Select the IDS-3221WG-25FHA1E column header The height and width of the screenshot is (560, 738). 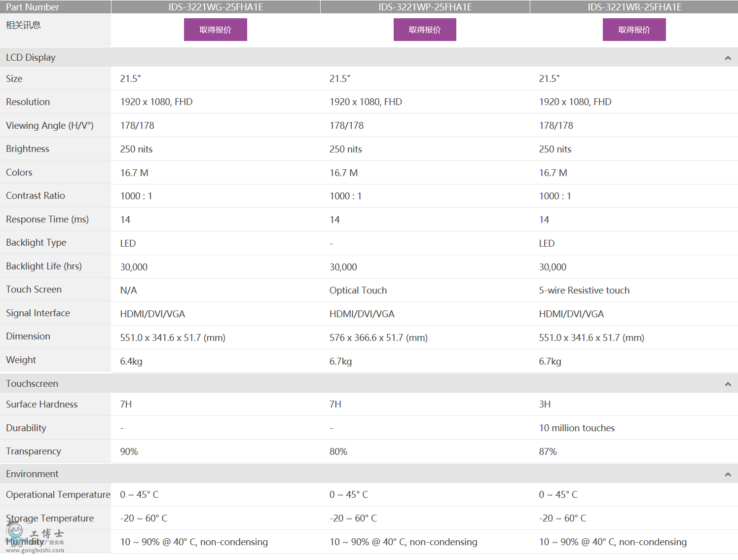(x=216, y=7)
